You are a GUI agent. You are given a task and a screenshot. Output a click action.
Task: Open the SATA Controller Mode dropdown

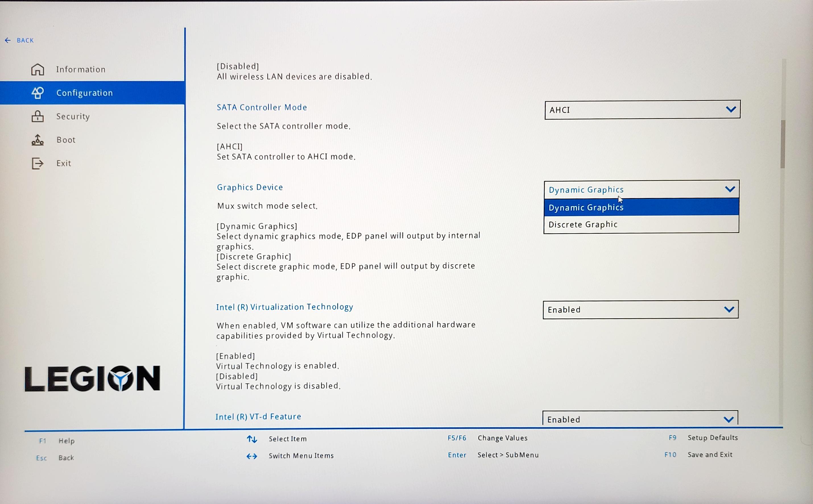[x=642, y=110]
